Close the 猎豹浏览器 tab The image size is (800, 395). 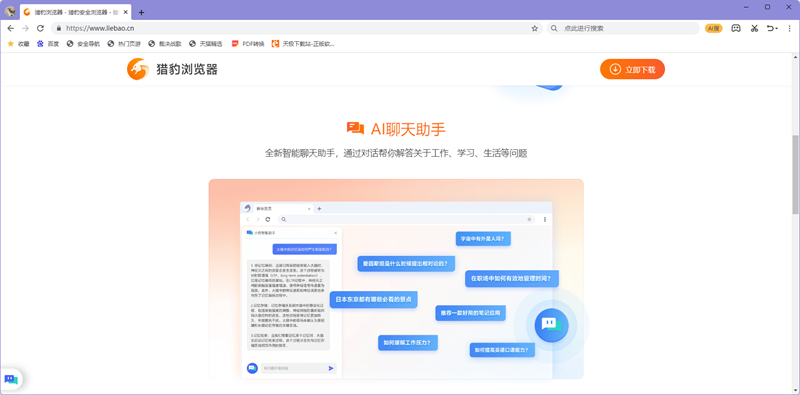pyautogui.click(x=126, y=12)
